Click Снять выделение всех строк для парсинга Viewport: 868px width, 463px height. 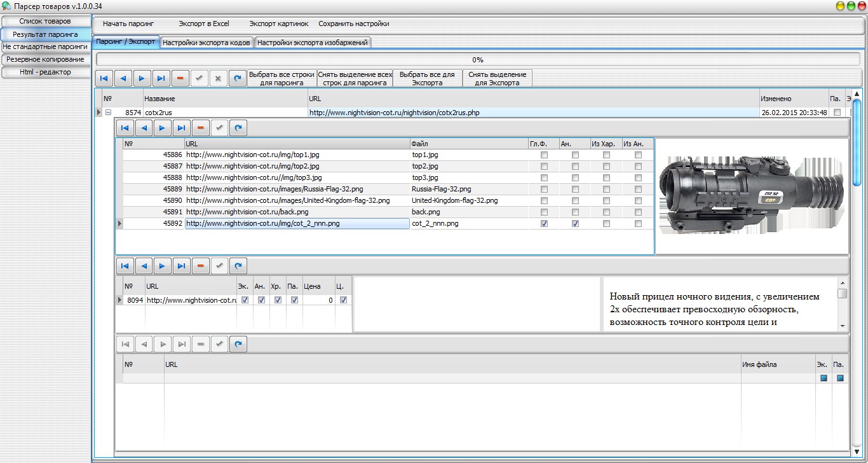click(x=355, y=78)
